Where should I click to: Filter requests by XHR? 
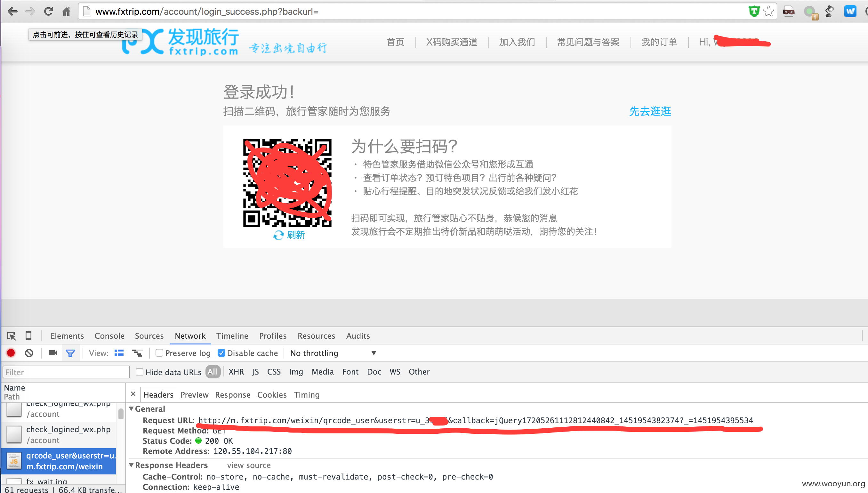coord(236,372)
